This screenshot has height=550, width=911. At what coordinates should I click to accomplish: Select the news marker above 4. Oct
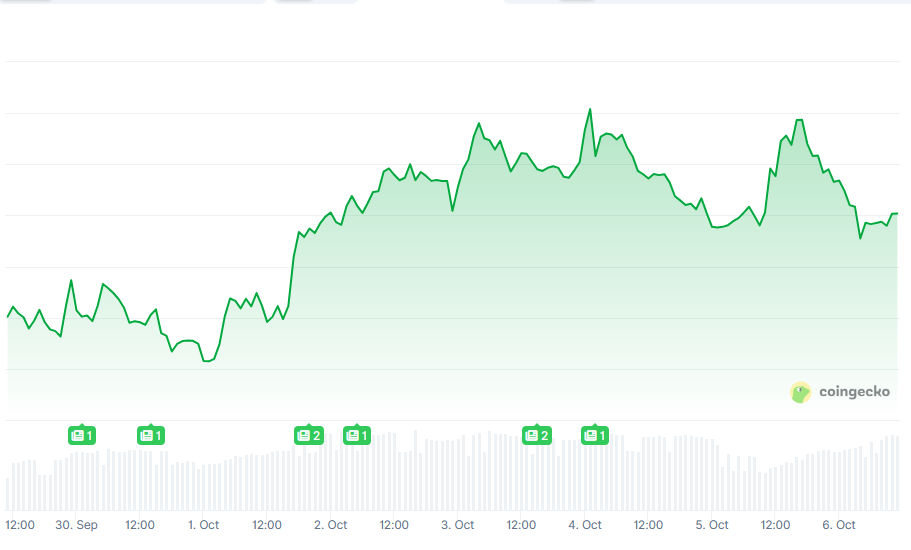click(595, 435)
